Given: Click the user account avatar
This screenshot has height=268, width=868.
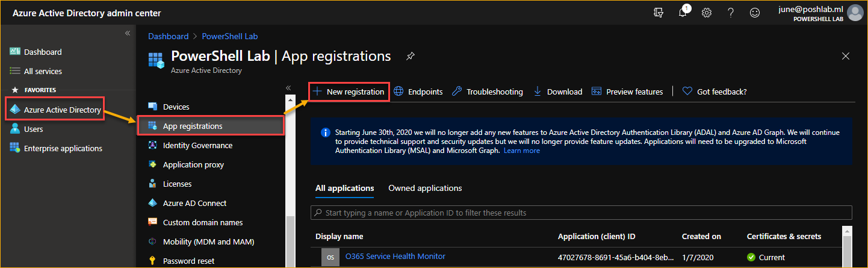Looking at the screenshot, I should [x=855, y=13].
